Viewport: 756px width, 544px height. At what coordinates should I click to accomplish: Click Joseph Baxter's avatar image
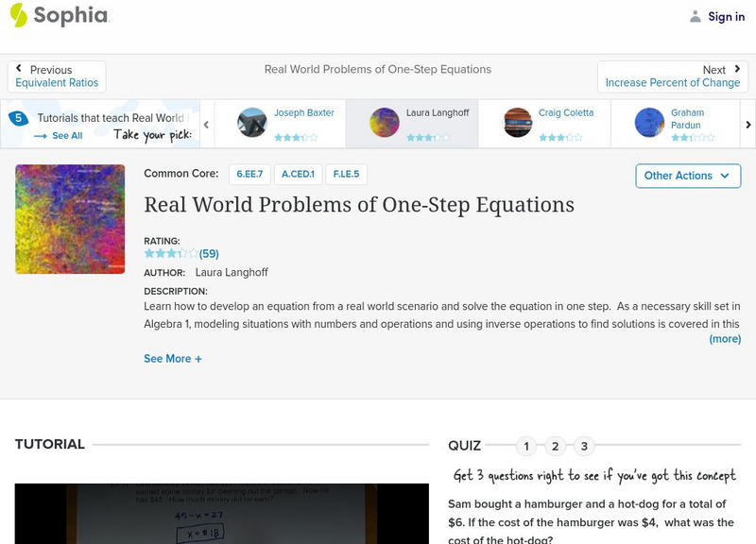252,123
